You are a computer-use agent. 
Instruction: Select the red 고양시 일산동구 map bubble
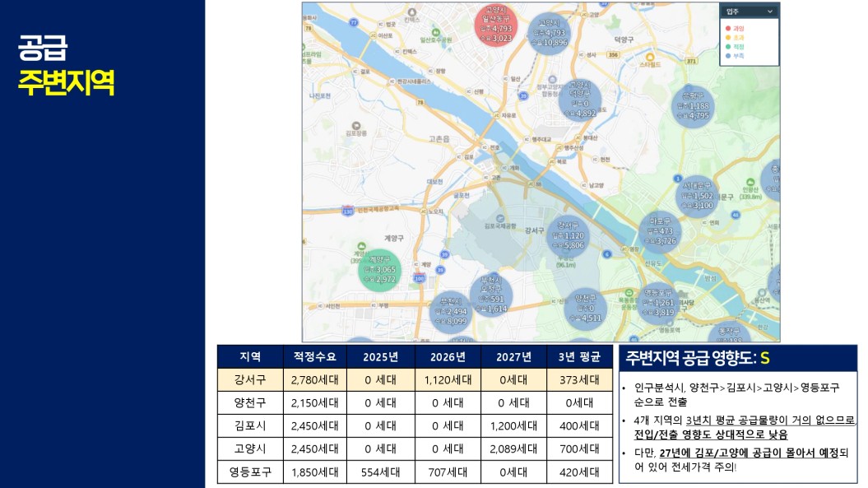[x=496, y=25]
